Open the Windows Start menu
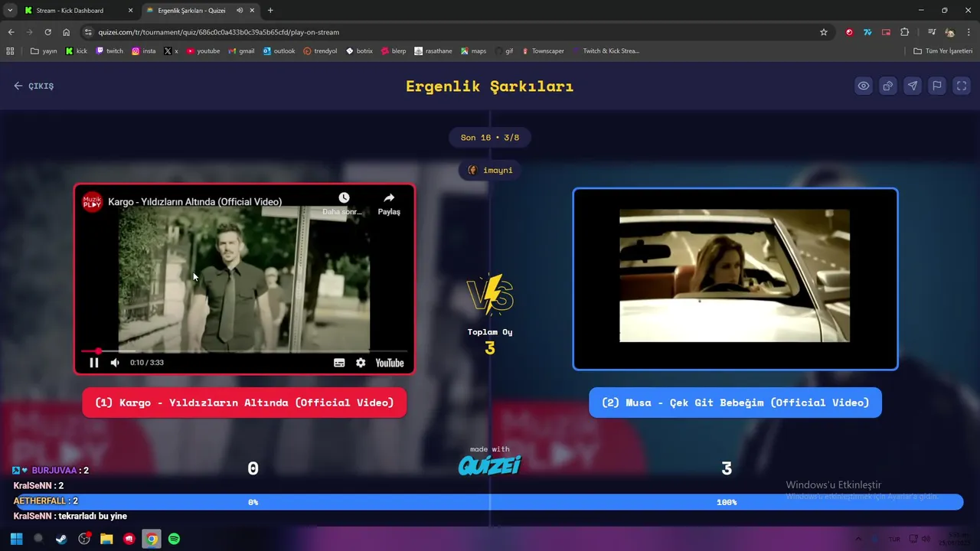This screenshot has width=980, height=551. coord(16,539)
